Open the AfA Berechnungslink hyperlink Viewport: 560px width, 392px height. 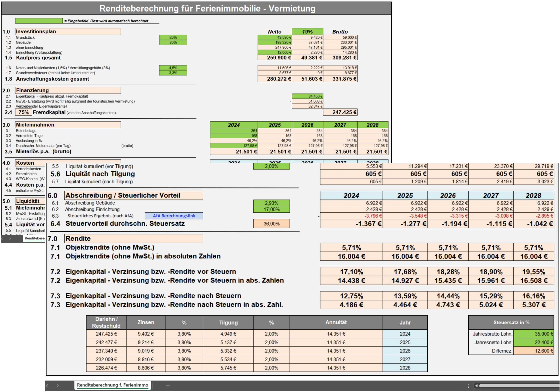[174, 216]
